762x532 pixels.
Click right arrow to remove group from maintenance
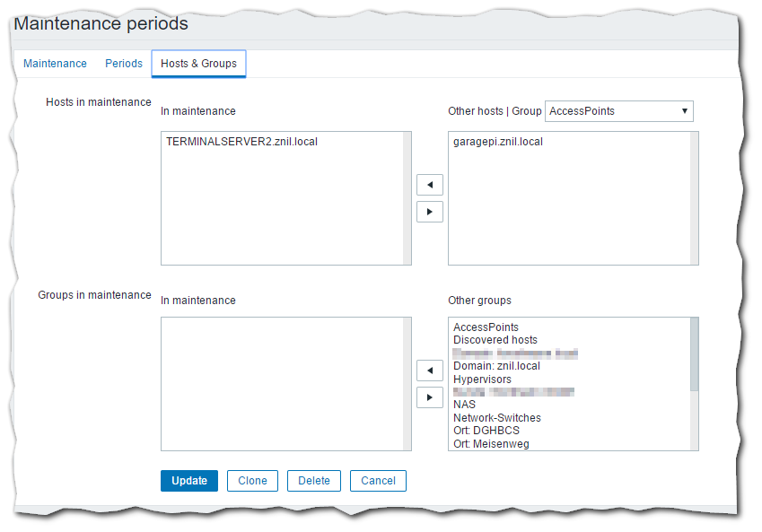coord(430,397)
